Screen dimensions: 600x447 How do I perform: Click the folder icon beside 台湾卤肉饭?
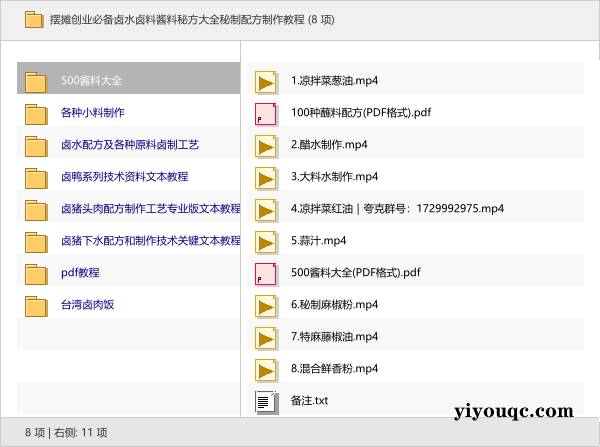(37, 305)
